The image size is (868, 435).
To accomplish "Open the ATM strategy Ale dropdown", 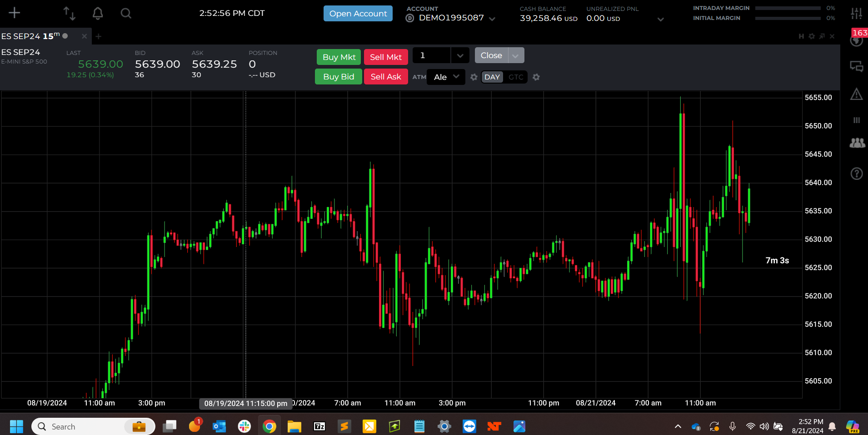I will tap(446, 77).
